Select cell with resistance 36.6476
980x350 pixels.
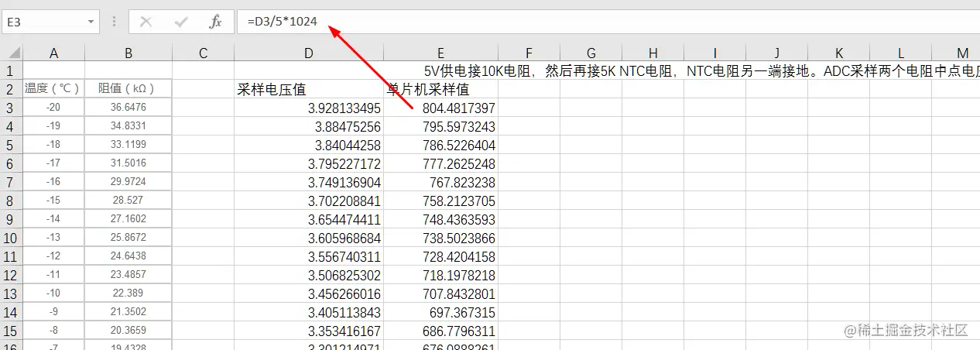point(128,108)
